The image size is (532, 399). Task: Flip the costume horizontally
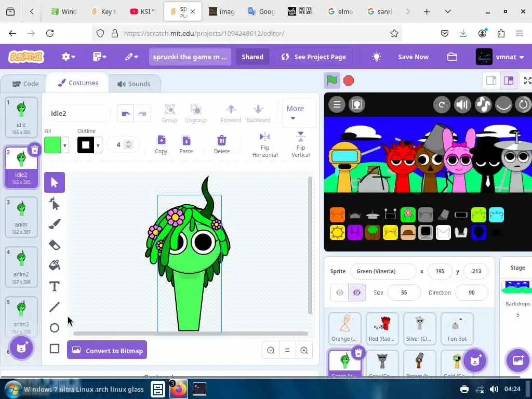click(x=265, y=145)
